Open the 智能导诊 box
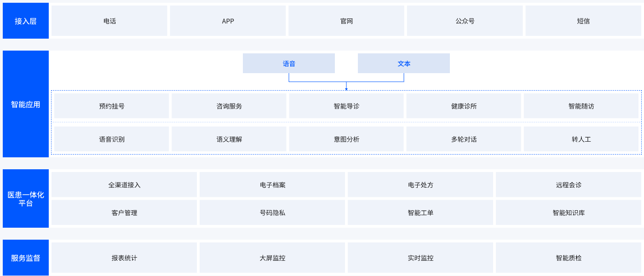Image resolution: width=644 pixels, height=276 pixels. pyautogui.click(x=346, y=106)
